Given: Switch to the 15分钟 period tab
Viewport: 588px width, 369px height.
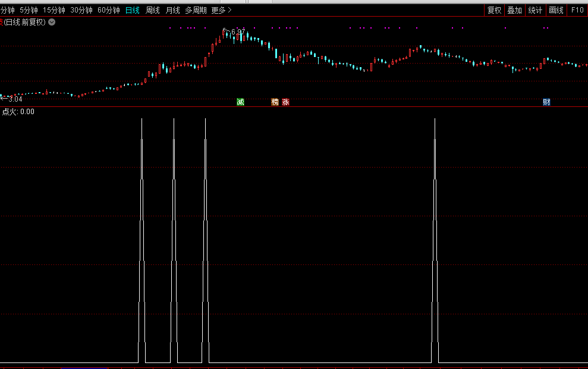Looking at the screenshot, I should coord(54,10).
